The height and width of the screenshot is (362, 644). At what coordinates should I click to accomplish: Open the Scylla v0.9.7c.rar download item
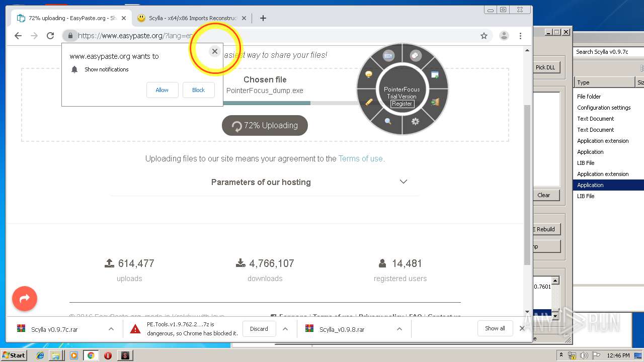[55, 329]
